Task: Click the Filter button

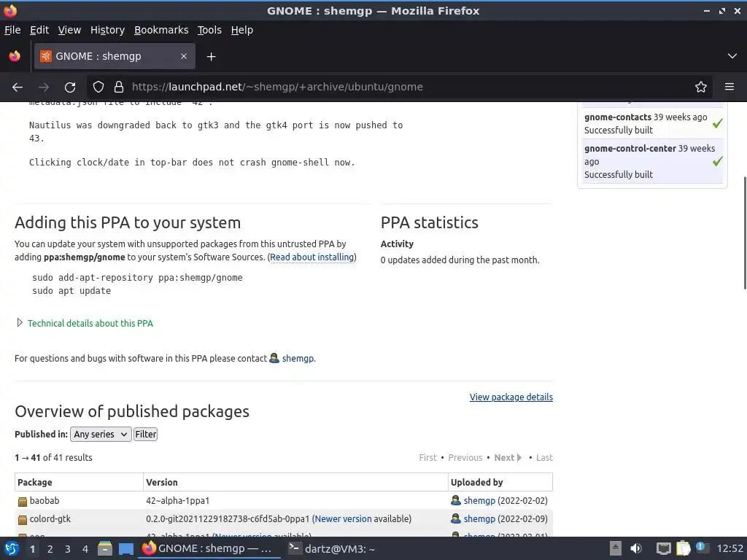Action: 145,435
